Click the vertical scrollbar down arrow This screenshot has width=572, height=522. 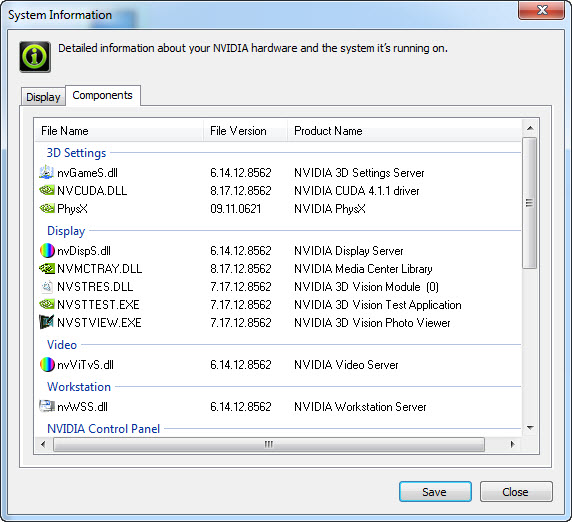[530, 428]
